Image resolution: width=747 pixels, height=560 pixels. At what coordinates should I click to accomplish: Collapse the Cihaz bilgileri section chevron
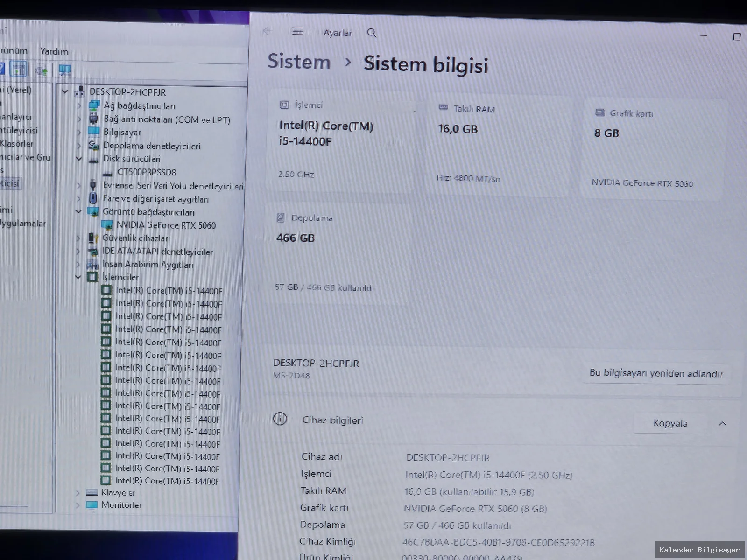[723, 423]
